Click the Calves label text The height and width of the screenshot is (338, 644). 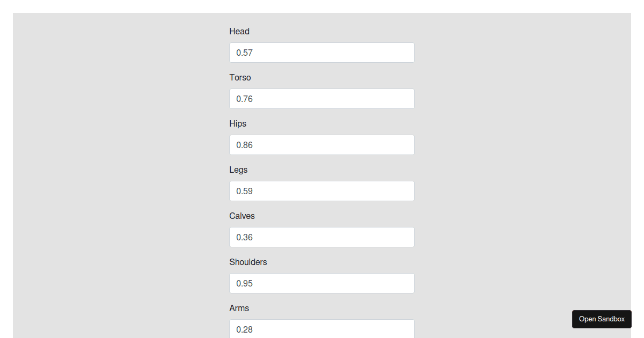[x=242, y=216]
